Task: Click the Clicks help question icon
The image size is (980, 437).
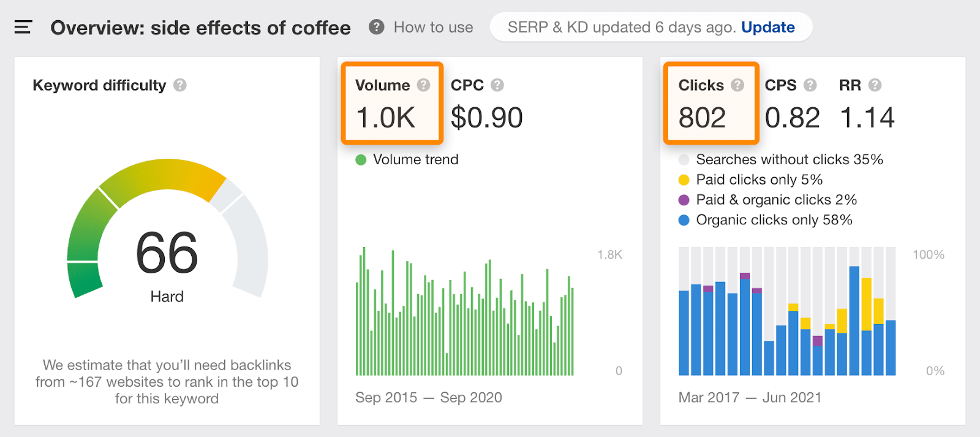Action: [737, 85]
